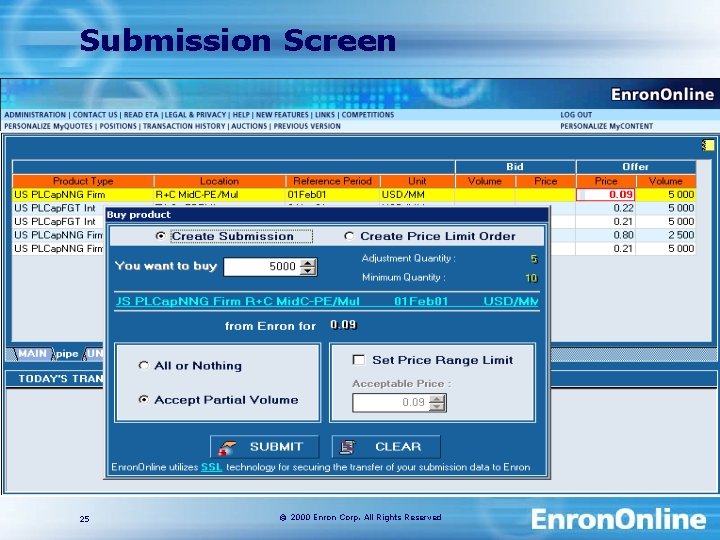Open HELP menu item
720x540 pixels.
[241, 115]
